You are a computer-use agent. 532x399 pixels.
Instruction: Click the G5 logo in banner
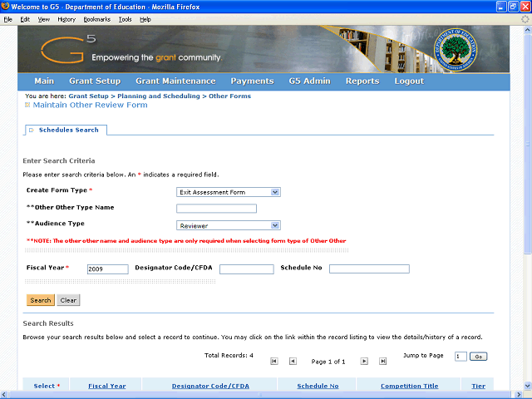tap(68, 50)
